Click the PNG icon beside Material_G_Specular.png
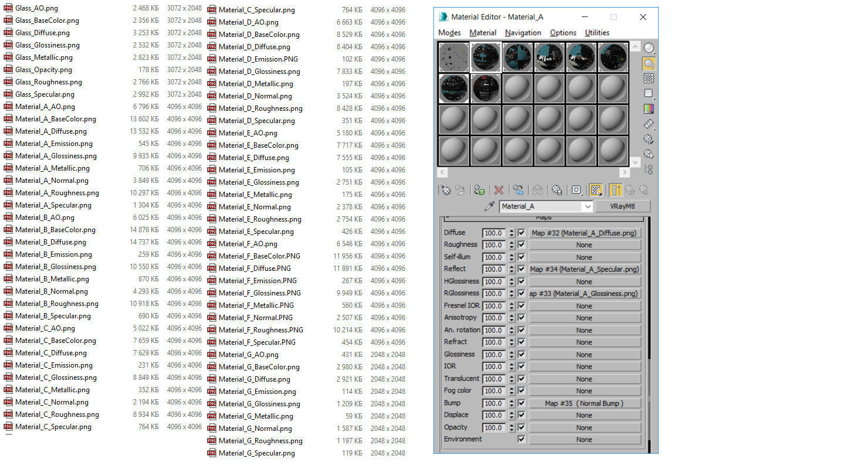 (212, 453)
